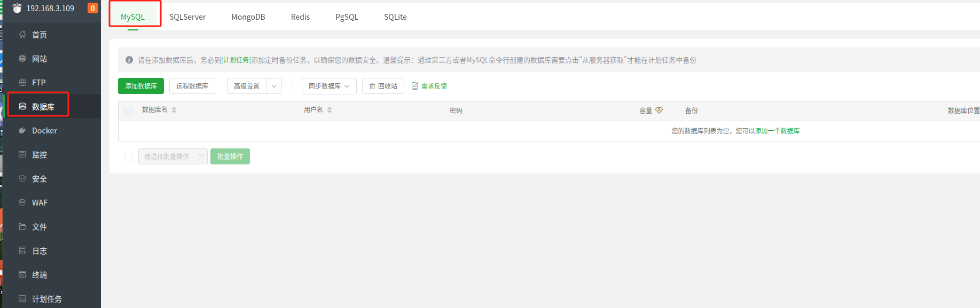Click the globe icon next to 网站
The height and width of the screenshot is (308, 980).
click(x=22, y=58)
